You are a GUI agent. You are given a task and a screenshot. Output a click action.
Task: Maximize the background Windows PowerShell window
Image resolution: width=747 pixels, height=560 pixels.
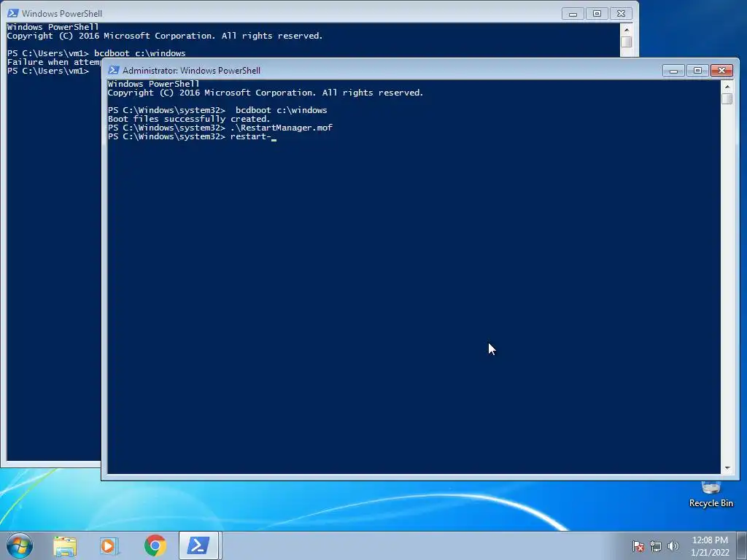[597, 14]
